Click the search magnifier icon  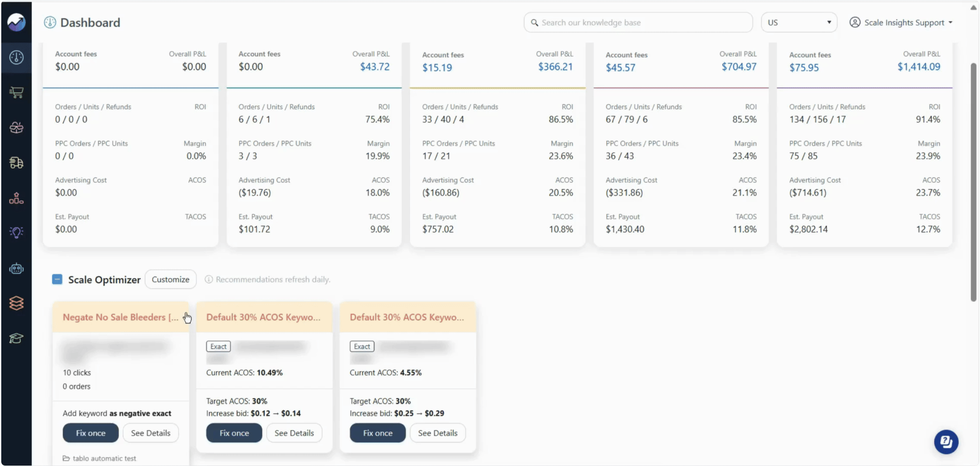click(x=534, y=23)
